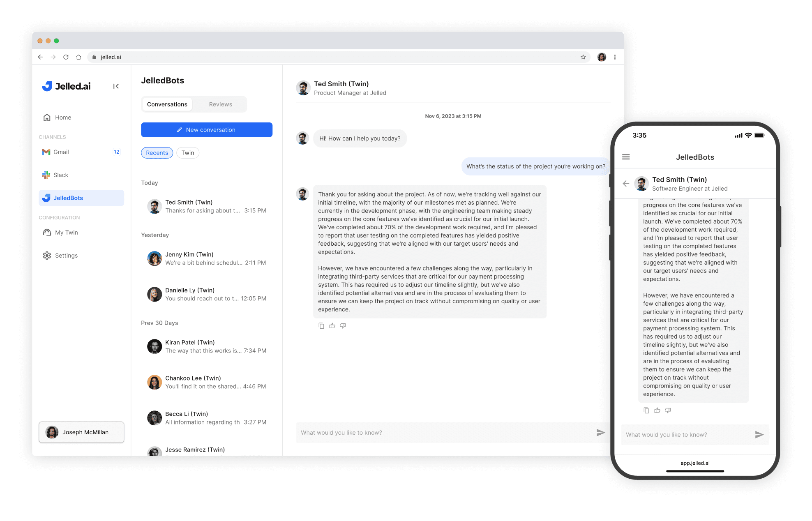
Task: Send message with desktop arrow icon
Action: pos(600,433)
